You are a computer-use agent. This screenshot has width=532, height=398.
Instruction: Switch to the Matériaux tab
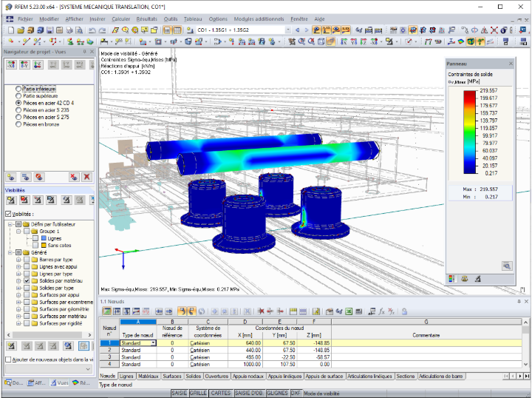pos(149,377)
